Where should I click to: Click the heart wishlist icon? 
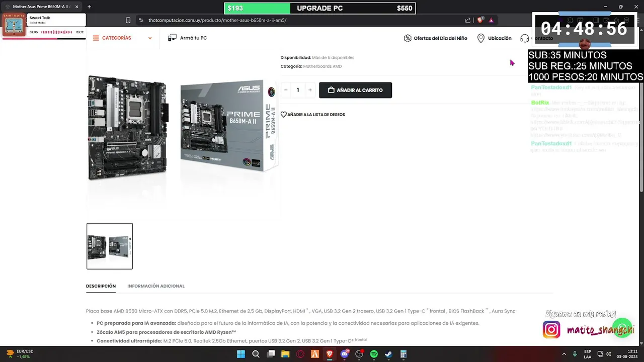tap(284, 115)
